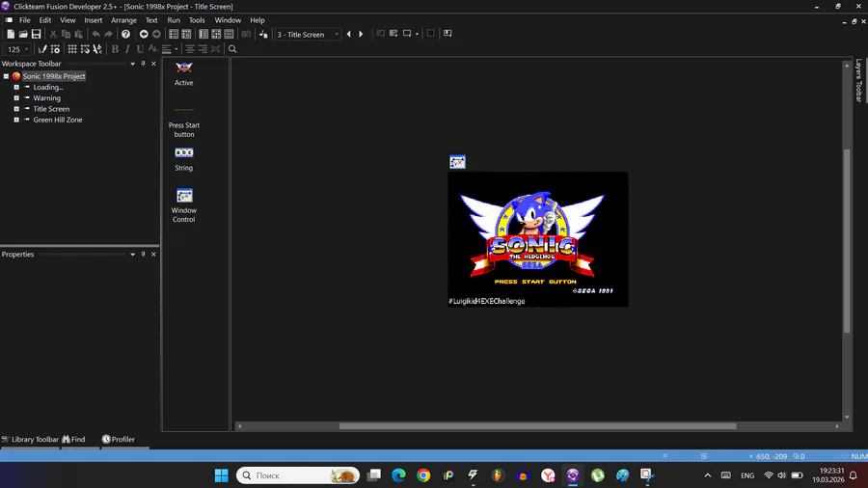Open Microsoft Edge from the taskbar
Image resolution: width=868 pixels, height=488 pixels.
pos(398,475)
